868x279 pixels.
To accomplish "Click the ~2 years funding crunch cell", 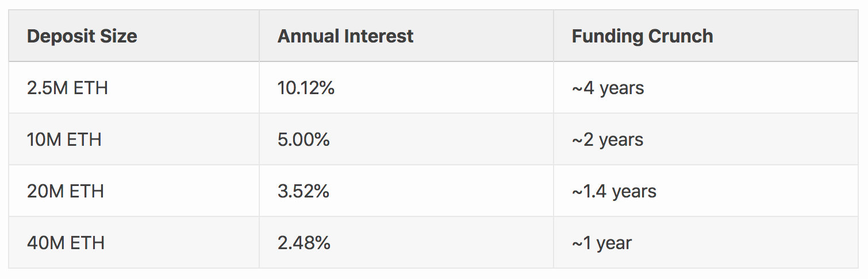I will pyautogui.click(x=607, y=139).
